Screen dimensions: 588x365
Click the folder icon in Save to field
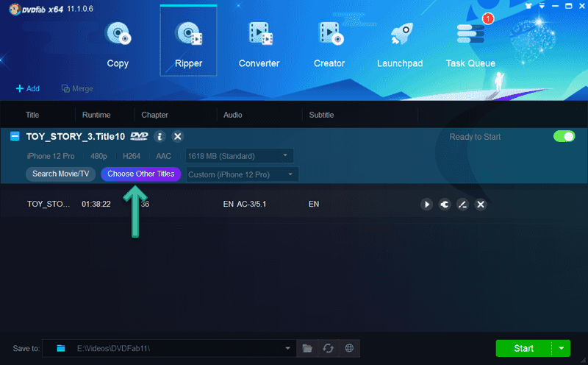[x=61, y=349]
